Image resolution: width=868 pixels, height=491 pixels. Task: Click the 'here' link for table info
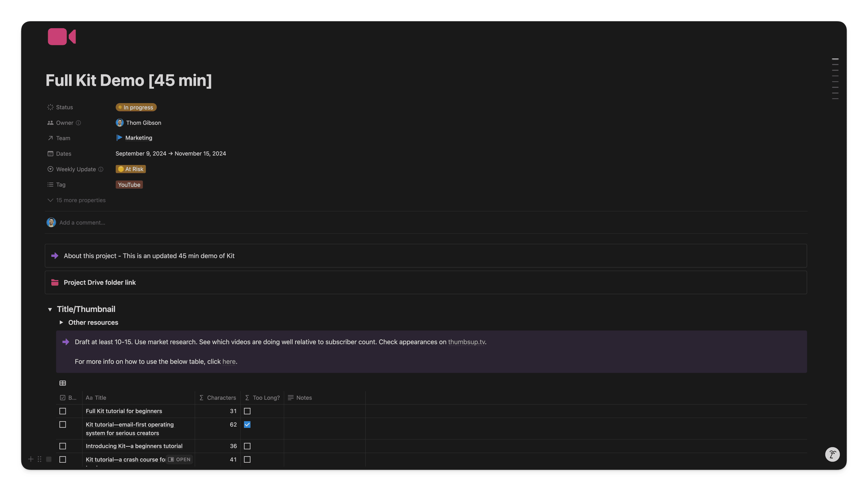pos(229,361)
